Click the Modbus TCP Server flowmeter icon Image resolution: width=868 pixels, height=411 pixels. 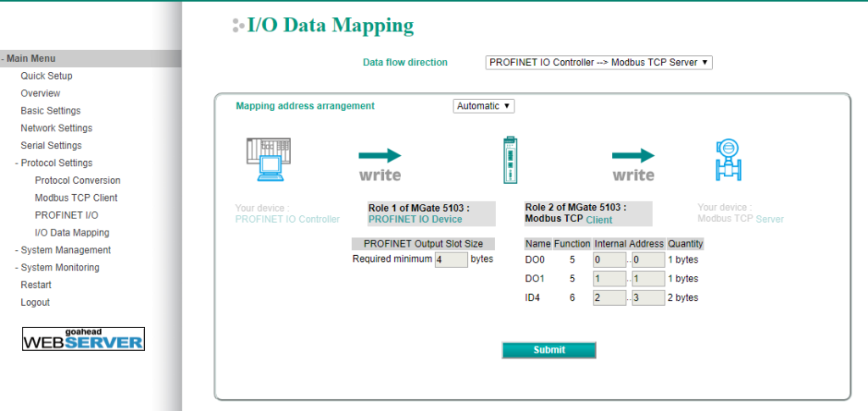(726, 159)
